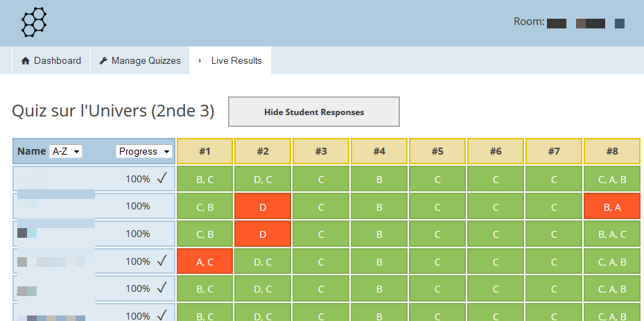Screen dimensions: 644x321
Task: Select the question #8 column header
Action: (612, 151)
